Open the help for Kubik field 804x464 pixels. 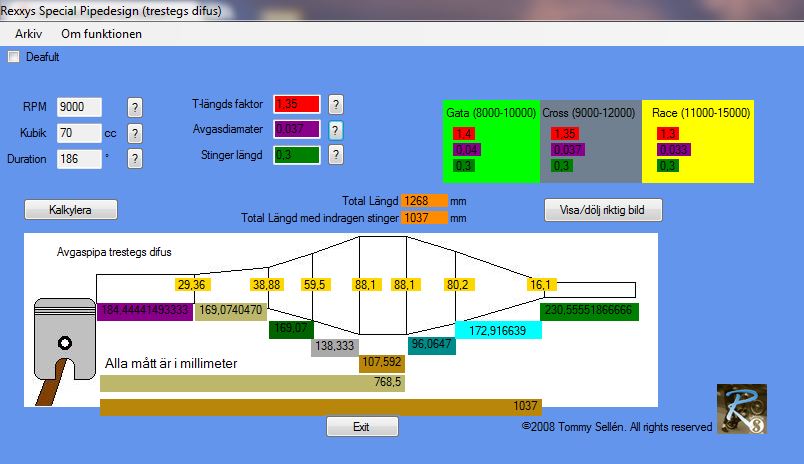pos(134,133)
